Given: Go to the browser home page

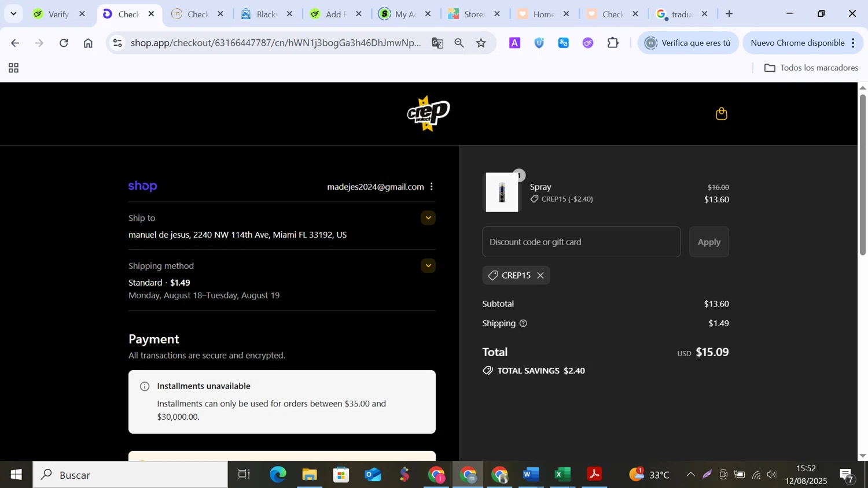Looking at the screenshot, I should point(88,43).
